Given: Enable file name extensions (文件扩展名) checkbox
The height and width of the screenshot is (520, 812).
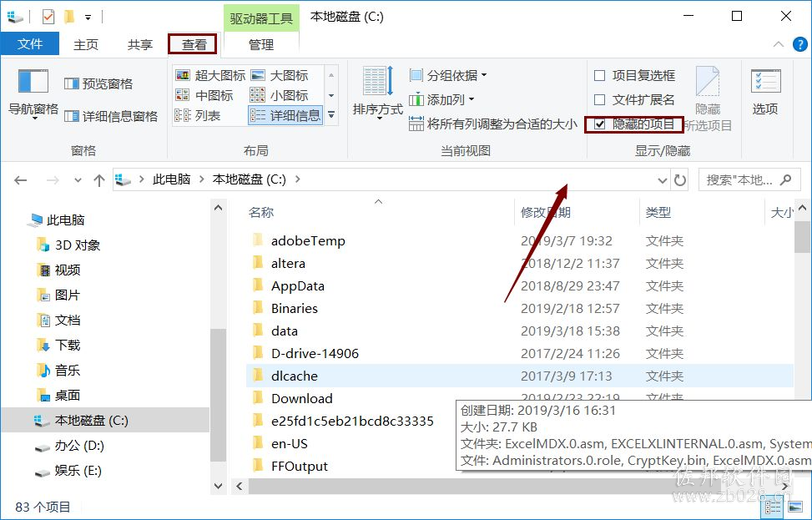Looking at the screenshot, I should point(634,99).
